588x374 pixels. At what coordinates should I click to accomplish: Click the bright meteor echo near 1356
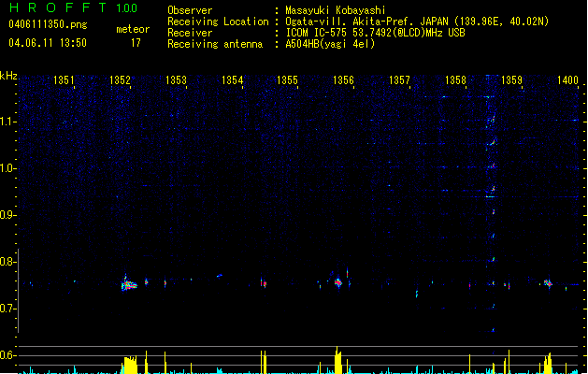tap(338, 282)
